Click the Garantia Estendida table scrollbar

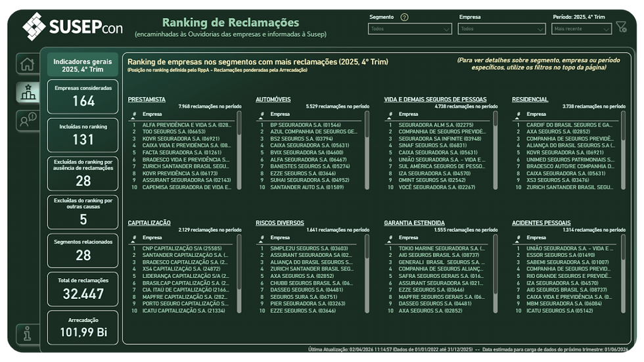pyautogui.click(x=495, y=274)
